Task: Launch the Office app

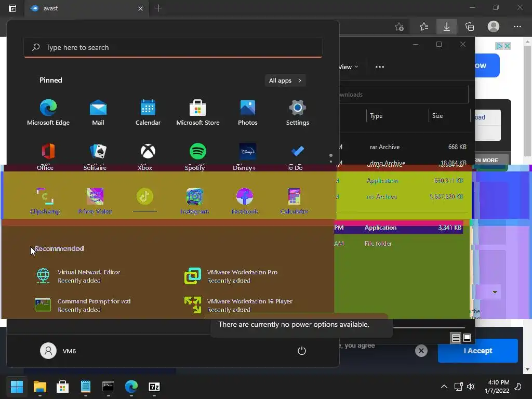Action: [48, 157]
